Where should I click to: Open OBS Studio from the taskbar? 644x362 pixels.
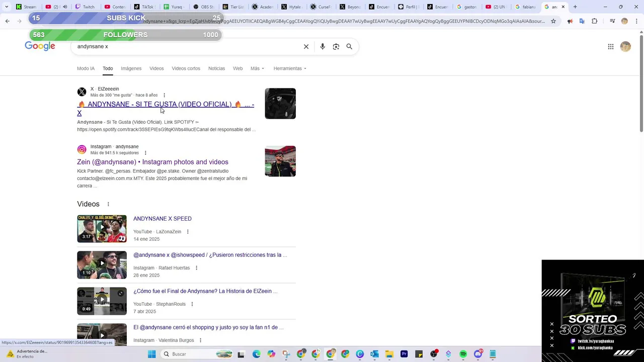[x=434, y=354]
